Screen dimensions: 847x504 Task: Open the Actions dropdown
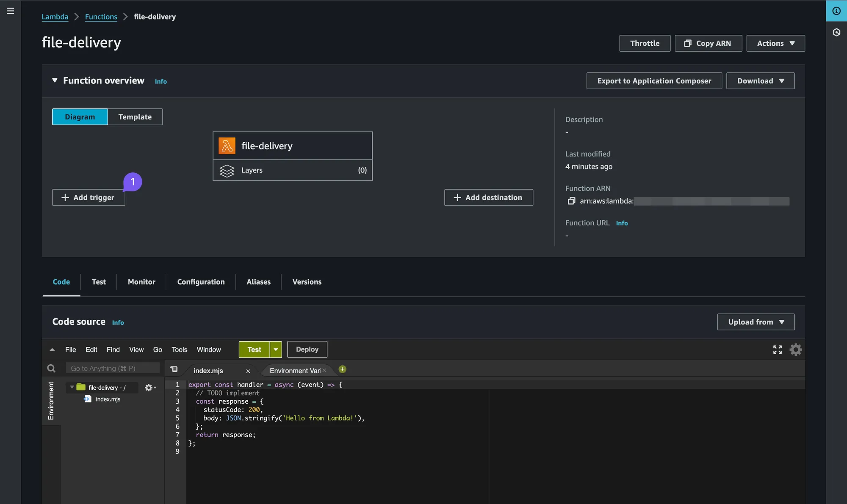[775, 43]
